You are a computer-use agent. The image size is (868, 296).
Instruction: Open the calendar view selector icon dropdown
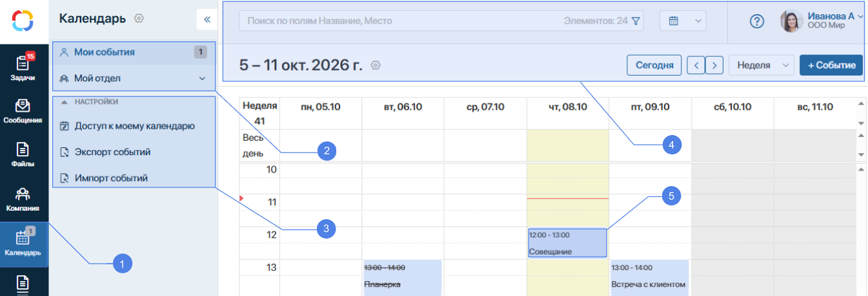(683, 21)
